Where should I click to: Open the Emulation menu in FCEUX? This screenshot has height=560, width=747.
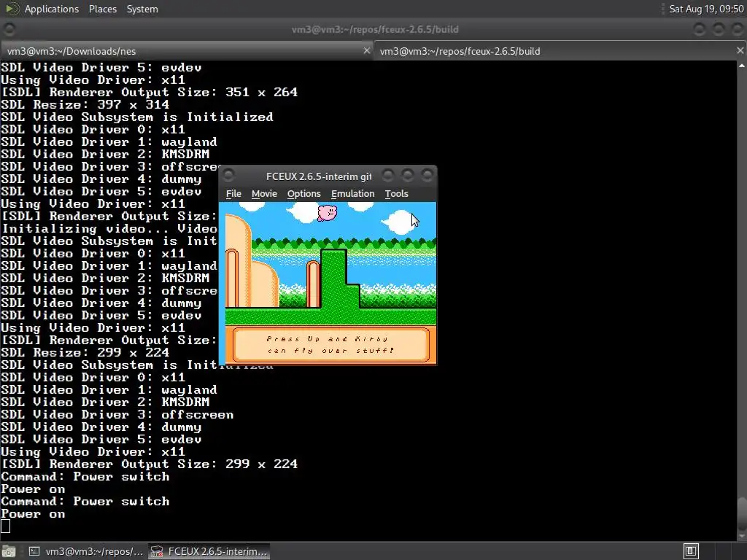(353, 194)
